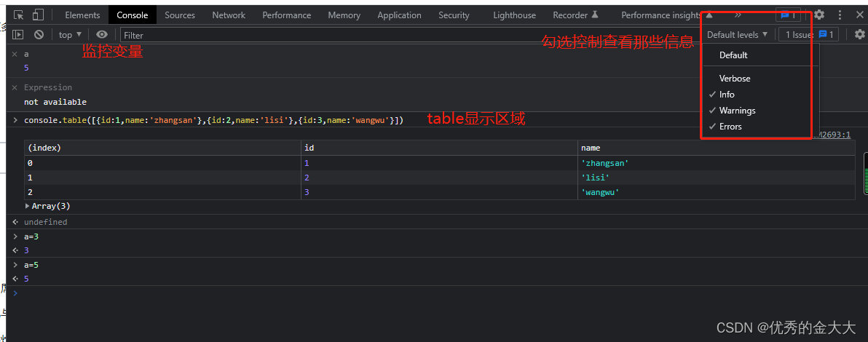Image resolution: width=868 pixels, height=342 pixels.
Task: Enable the Verbose log level
Action: (735, 78)
